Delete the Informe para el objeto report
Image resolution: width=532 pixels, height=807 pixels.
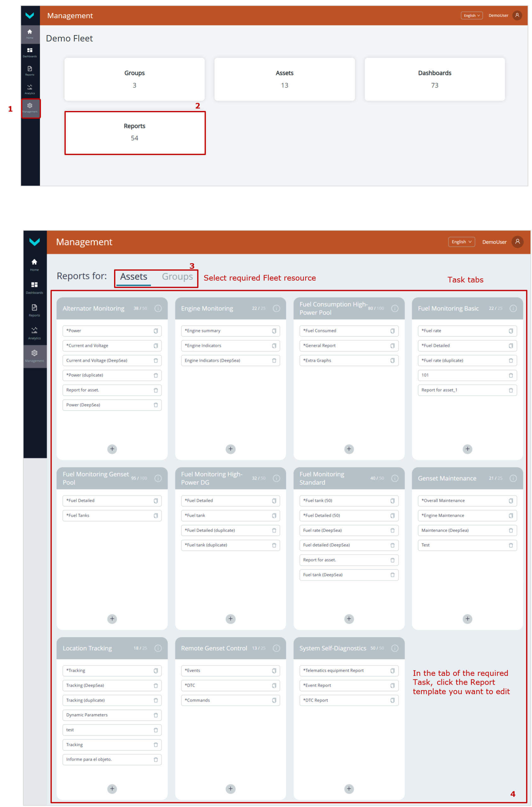coord(156,759)
